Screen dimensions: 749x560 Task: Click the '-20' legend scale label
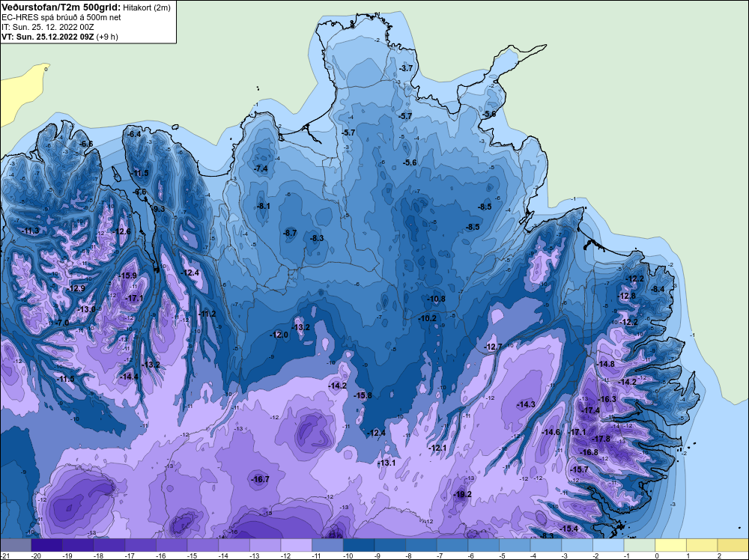[35, 556]
